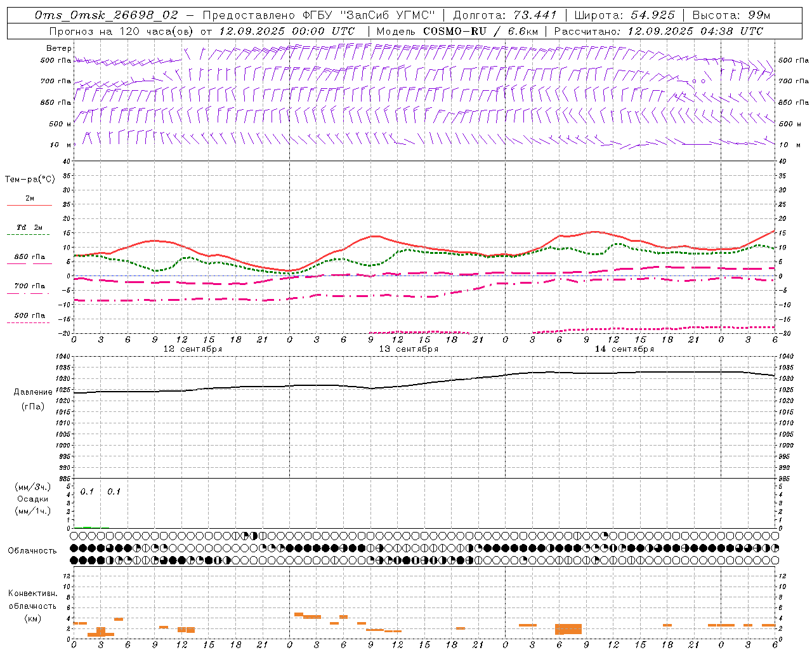This screenshot has width=812, height=650.
Task: Select 850 гПа entry in temperature legend
Action: [x=30, y=257]
